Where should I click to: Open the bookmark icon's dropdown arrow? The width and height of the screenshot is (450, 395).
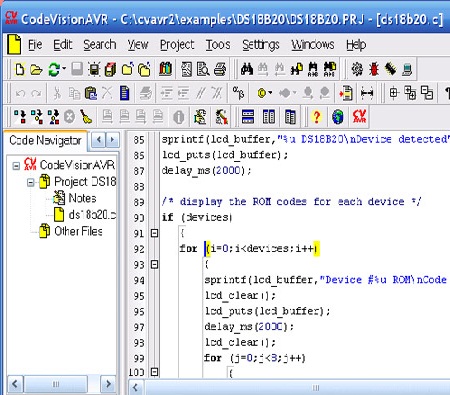coord(270,93)
